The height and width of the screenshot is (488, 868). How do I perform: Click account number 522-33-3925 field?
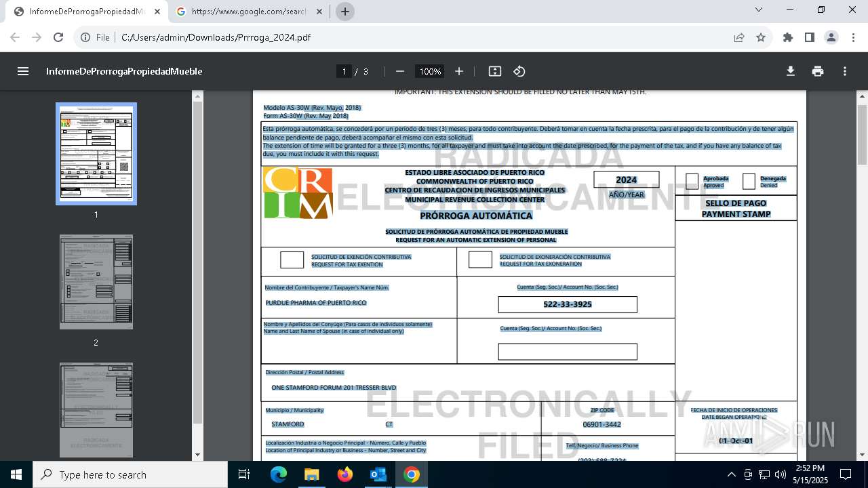coord(568,304)
